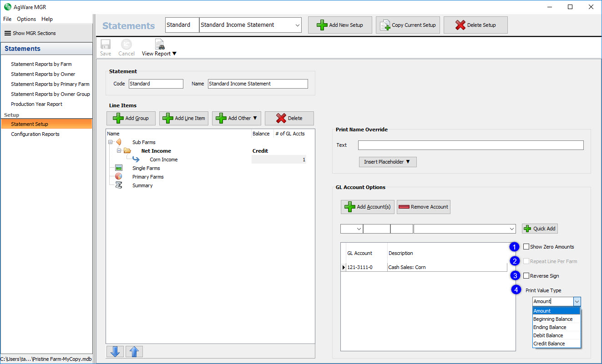The image size is (602, 364).
Task: Toggle the Reverse Sign checkbox
Action: (x=526, y=276)
